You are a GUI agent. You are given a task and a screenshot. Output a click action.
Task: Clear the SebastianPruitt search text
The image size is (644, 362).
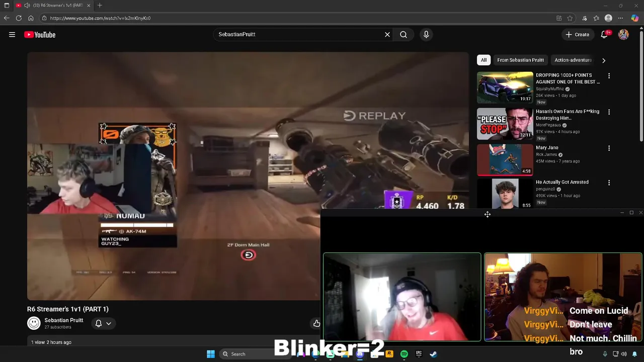(387, 35)
